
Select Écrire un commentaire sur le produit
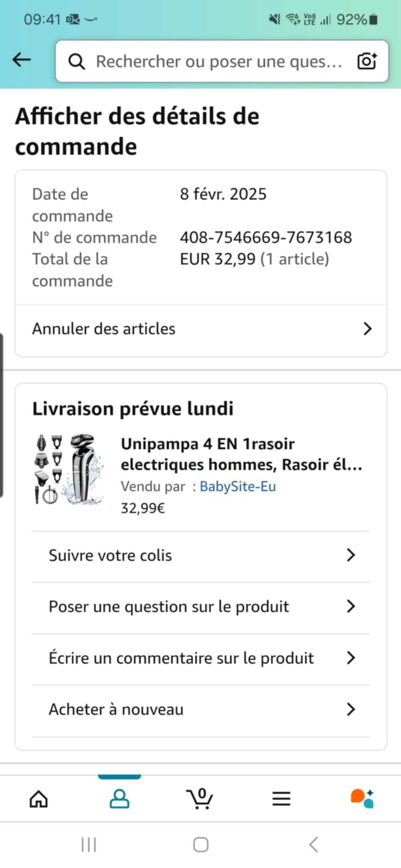pyautogui.click(x=181, y=658)
